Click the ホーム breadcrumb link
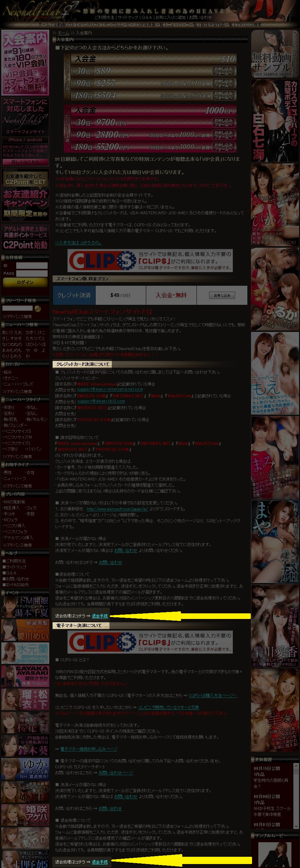300x868 pixels. (x=64, y=33)
